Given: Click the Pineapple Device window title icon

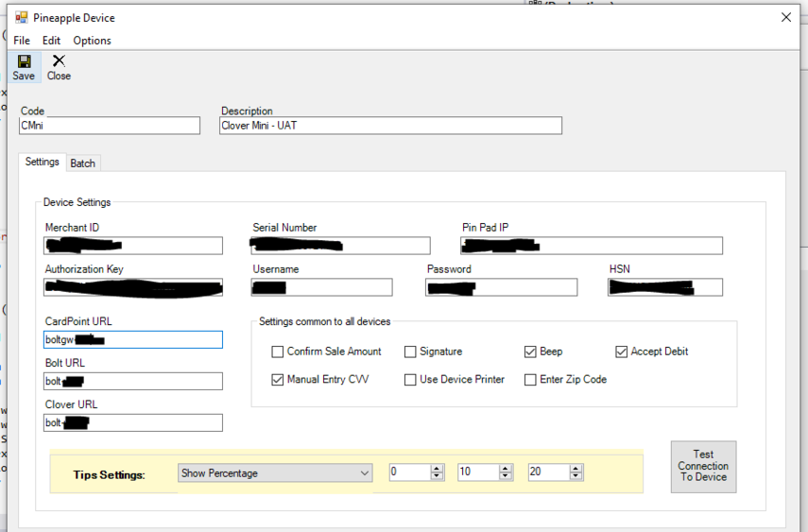Looking at the screenshot, I should [21, 18].
